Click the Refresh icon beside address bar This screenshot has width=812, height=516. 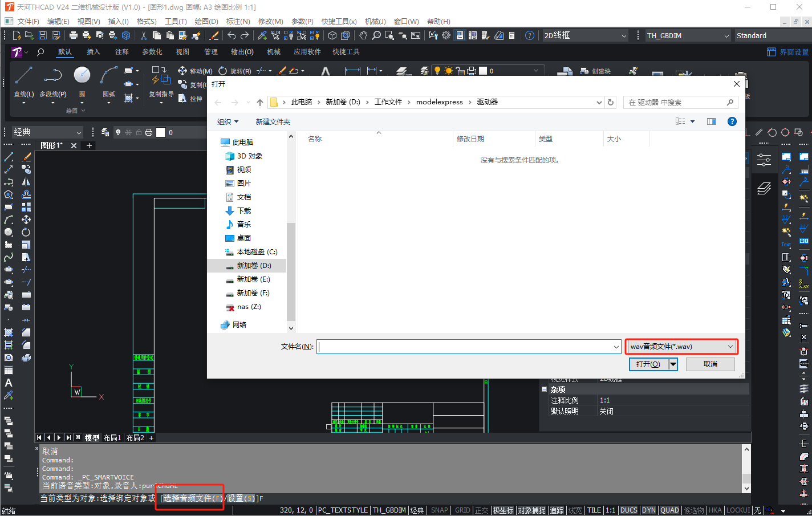pos(611,102)
